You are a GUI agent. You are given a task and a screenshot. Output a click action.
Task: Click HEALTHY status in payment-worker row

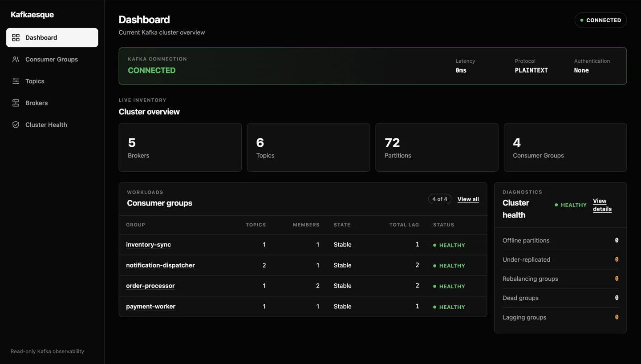coord(449,307)
